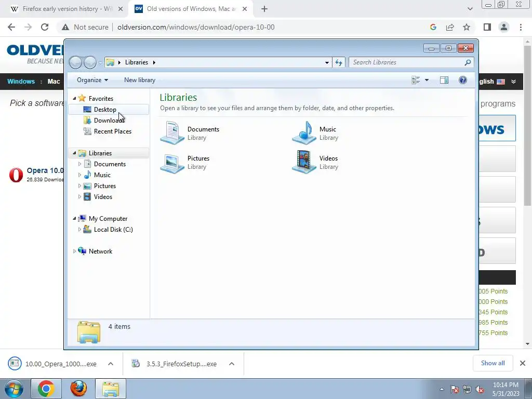Open the Organize dropdown menu
This screenshot has height=399, width=532.
92,80
